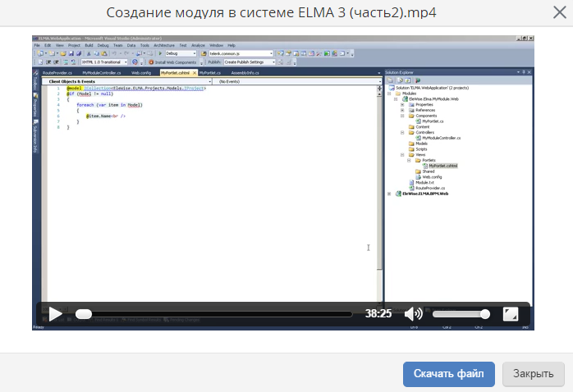Click the video title text
Image resolution: width=573 pixels, height=392 pixels.
pyautogui.click(x=283, y=13)
